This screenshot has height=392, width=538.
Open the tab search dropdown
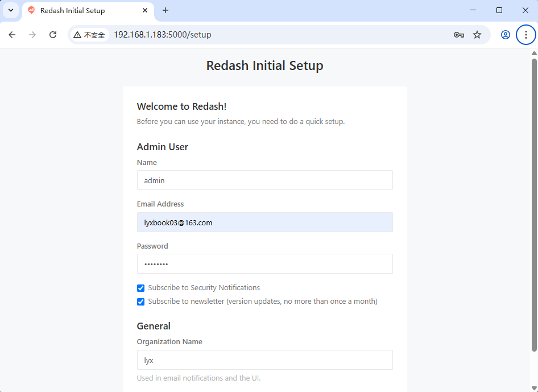pyautogui.click(x=11, y=10)
